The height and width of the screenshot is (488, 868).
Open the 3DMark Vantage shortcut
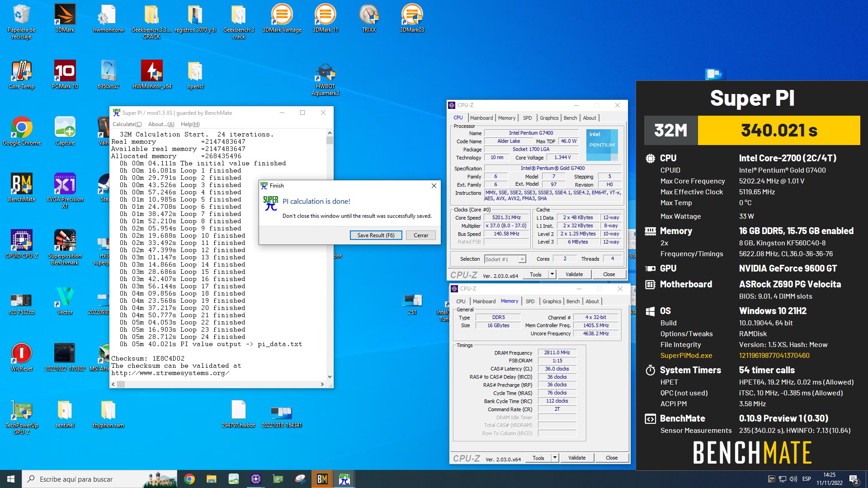[282, 18]
